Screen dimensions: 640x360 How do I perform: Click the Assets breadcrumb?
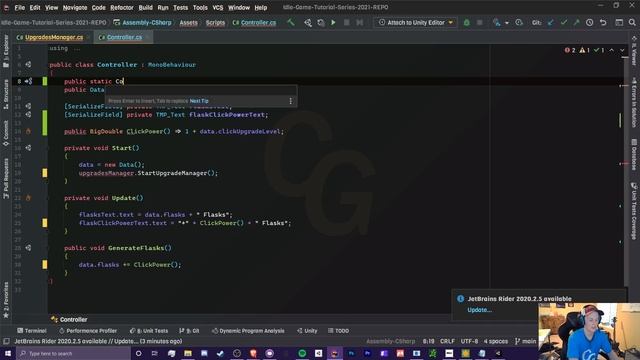pos(188,22)
